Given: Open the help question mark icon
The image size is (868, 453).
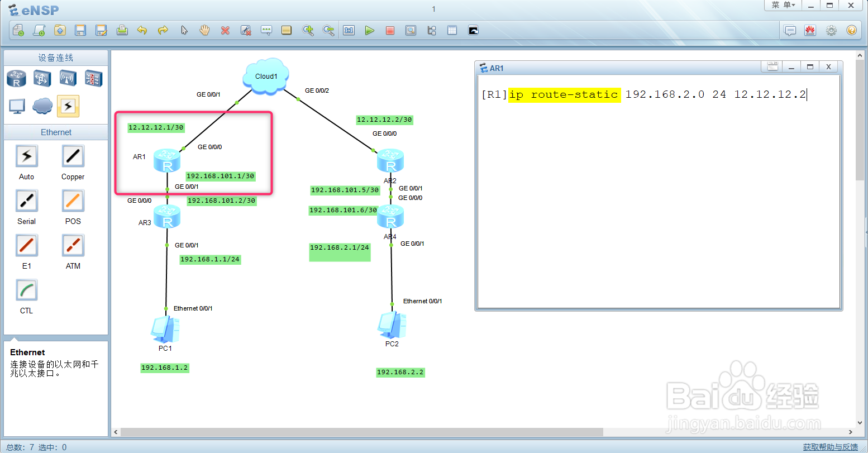Looking at the screenshot, I should pos(851,30).
